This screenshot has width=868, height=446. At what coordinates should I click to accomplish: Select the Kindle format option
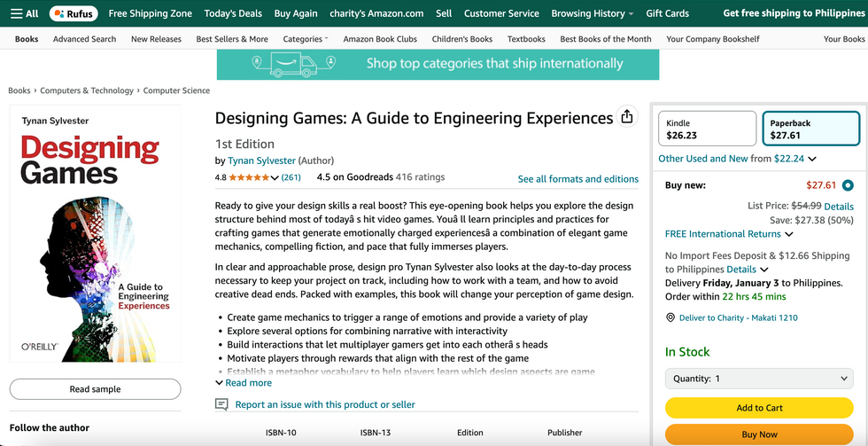click(707, 129)
